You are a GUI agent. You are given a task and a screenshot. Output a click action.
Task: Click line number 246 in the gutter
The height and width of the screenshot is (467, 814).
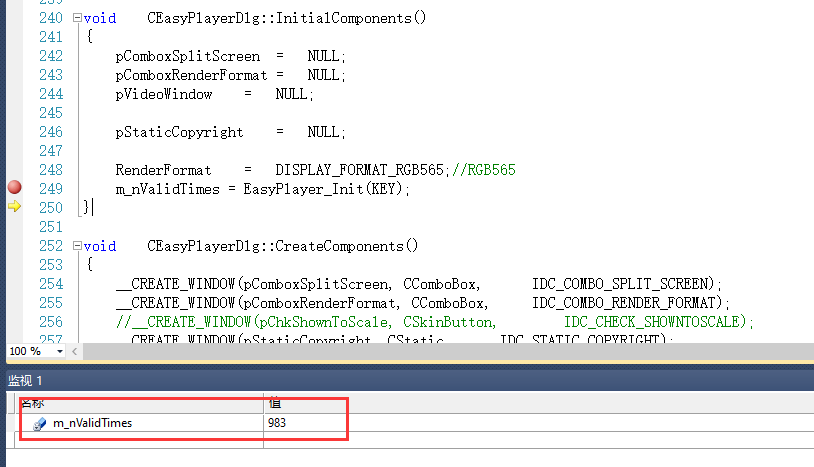(x=51, y=132)
